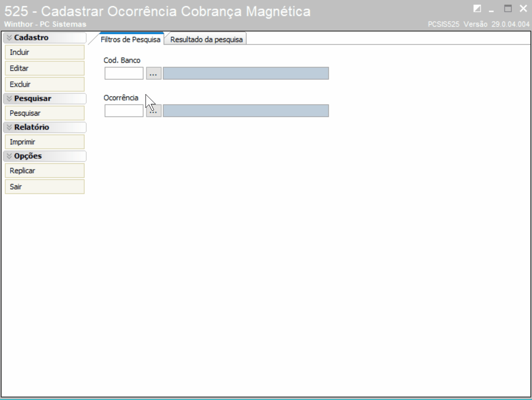Image resolution: width=532 pixels, height=400 pixels.
Task: Open the Resultado da pesquisa tab
Action: pyautogui.click(x=206, y=39)
